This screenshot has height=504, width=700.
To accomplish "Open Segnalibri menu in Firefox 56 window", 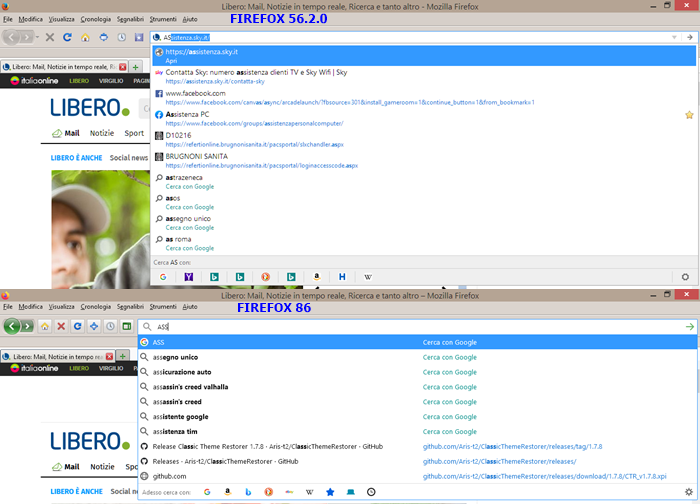I will [x=130, y=19].
